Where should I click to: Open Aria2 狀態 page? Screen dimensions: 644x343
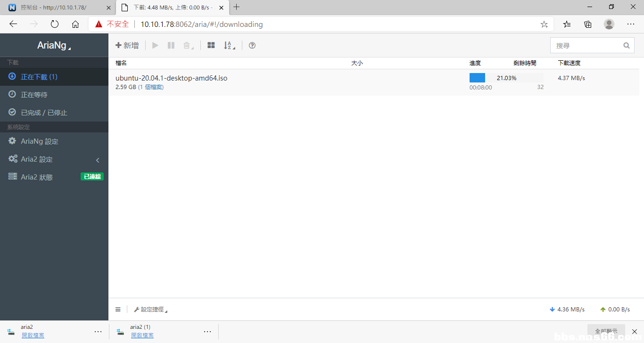[x=54, y=177]
